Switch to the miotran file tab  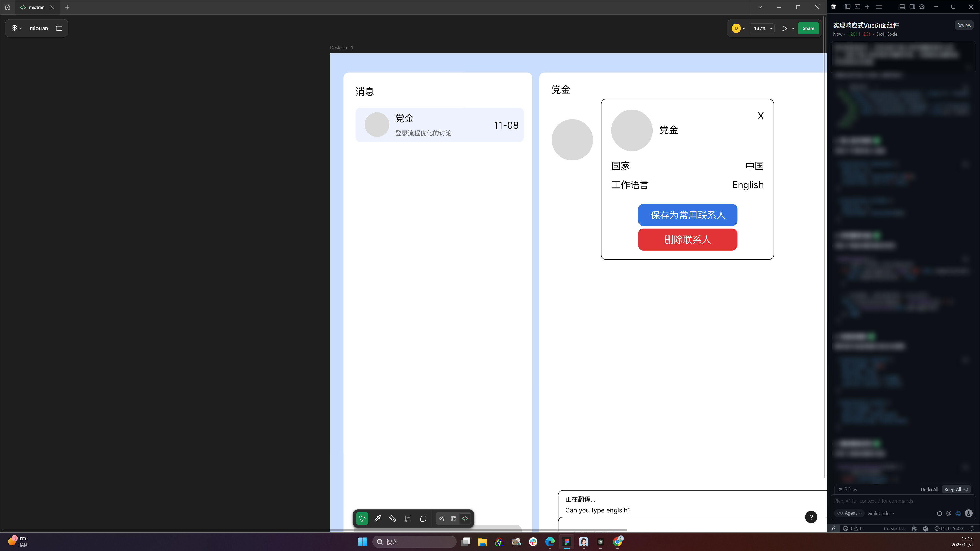(x=36, y=7)
